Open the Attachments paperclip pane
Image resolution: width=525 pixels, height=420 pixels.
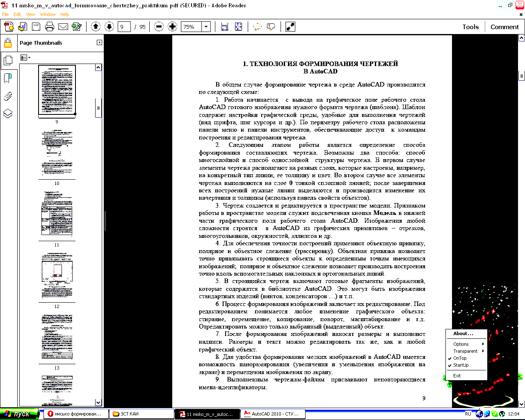click(x=8, y=96)
